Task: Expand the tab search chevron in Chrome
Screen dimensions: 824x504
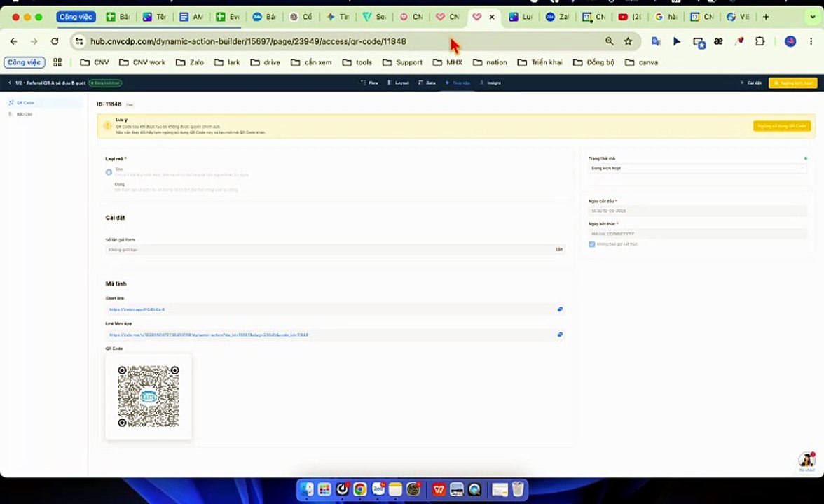Action: (x=813, y=17)
